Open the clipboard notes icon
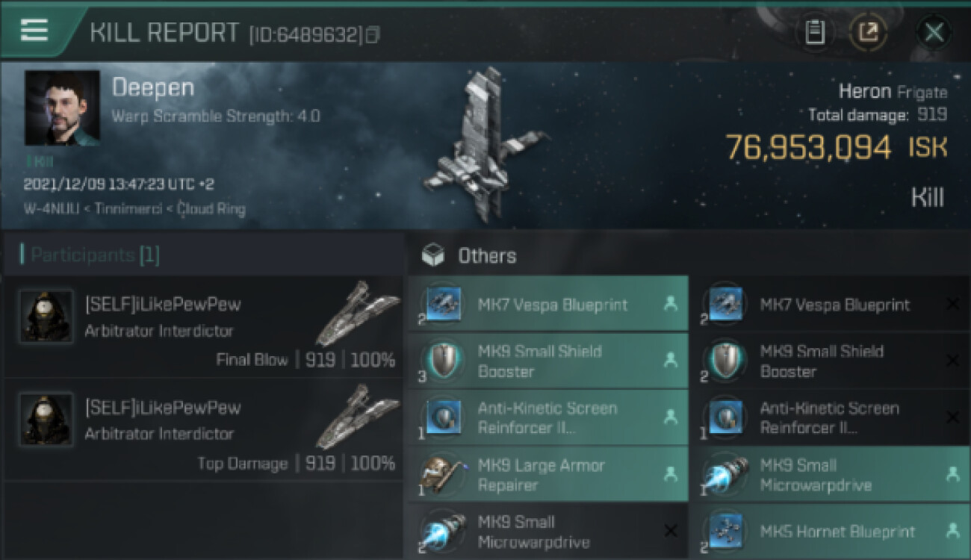Viewport: 971px width, 560px height. point(815,32)
